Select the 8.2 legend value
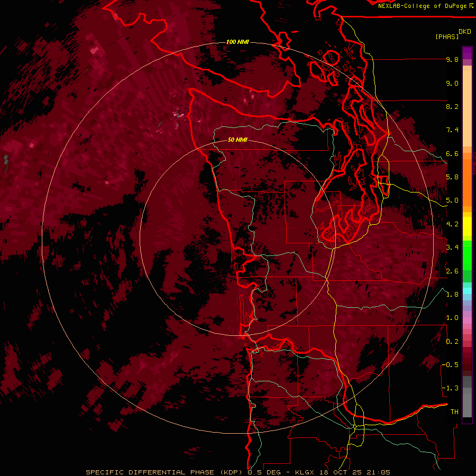 [x=452, y=106]
